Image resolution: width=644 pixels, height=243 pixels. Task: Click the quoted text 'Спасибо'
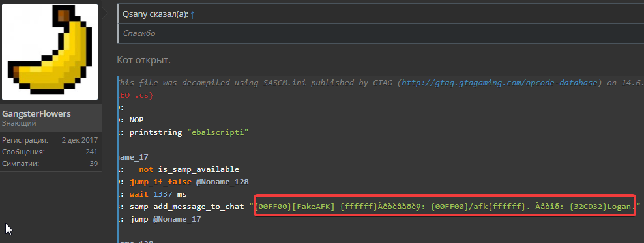139,33
